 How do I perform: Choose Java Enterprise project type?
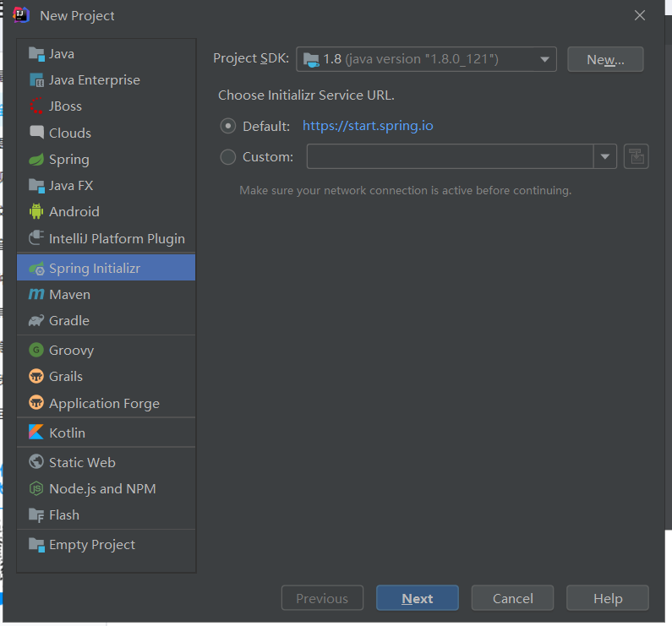(x=106, y=80)
